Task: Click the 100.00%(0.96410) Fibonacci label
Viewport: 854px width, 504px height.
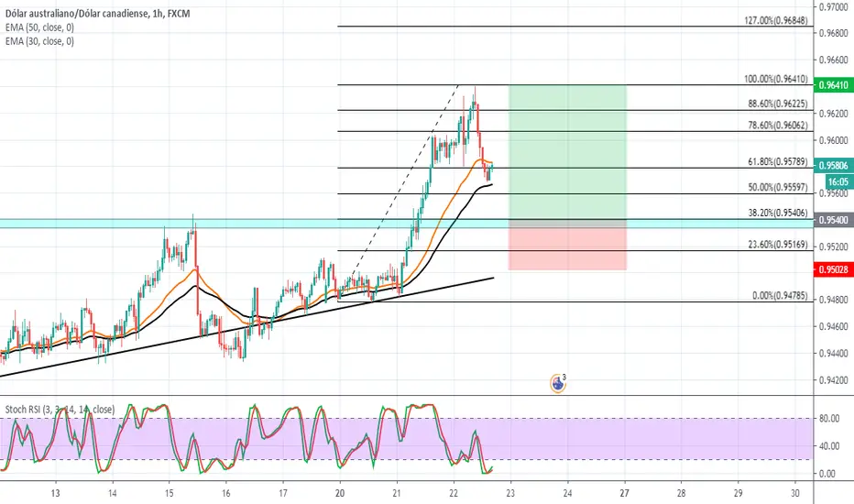Action: (x=775, y=79)
